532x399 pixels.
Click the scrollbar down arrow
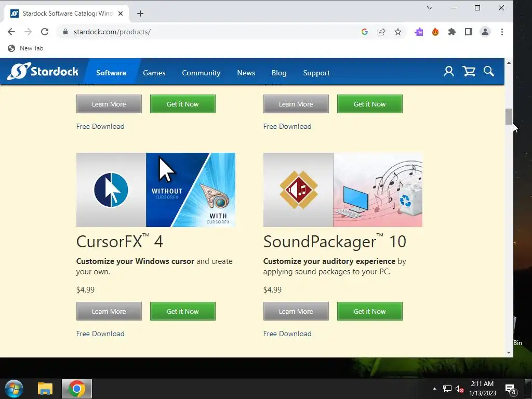click(509, 353)
